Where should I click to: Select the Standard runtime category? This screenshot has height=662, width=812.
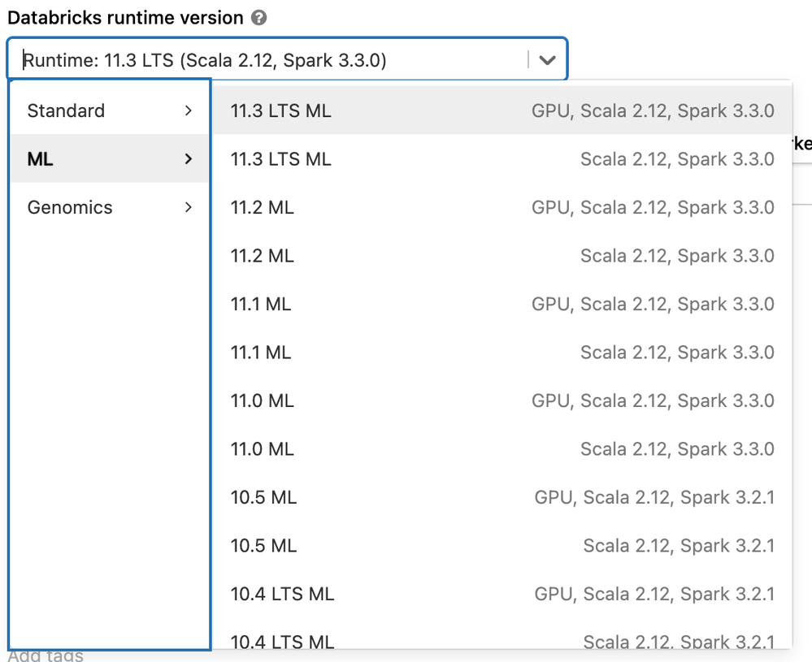pos(67,110)
